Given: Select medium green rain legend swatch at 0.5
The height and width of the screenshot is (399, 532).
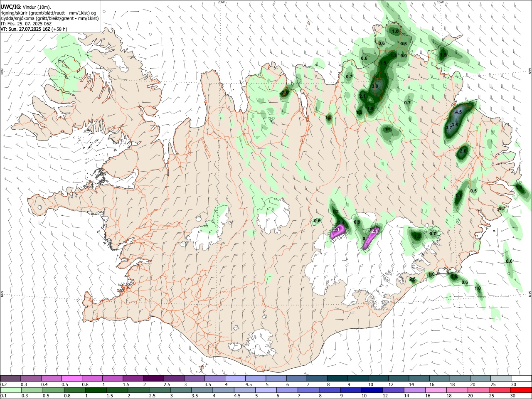Looking at the screenshot, I should (53, 390).
